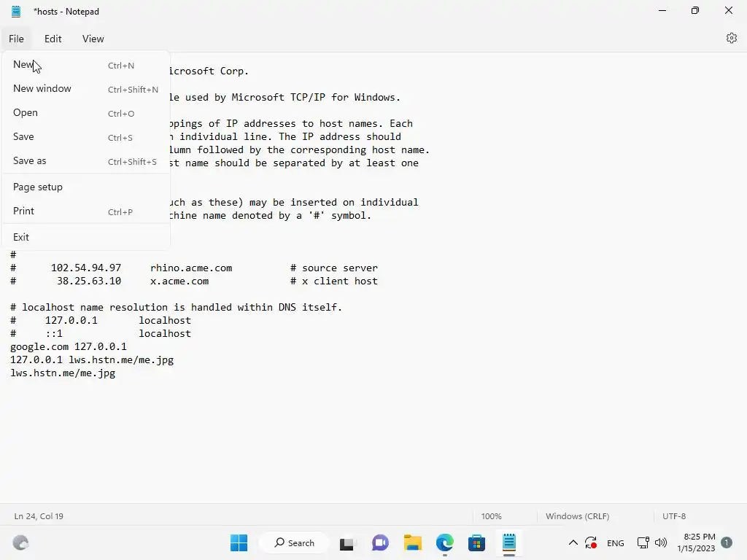Click the 102.54.94.97 IP address
The image size is (747, 560).
86,268
